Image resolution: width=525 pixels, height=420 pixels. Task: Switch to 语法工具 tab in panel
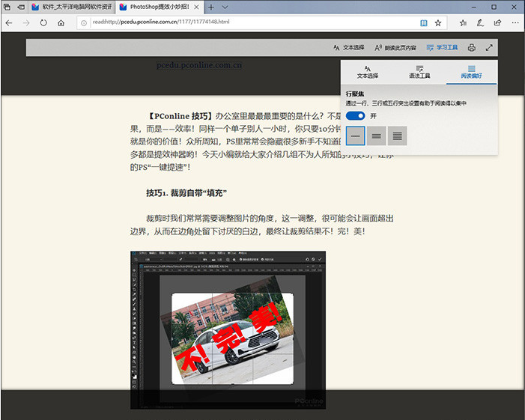pyautogui.click(x=419, y=72)
